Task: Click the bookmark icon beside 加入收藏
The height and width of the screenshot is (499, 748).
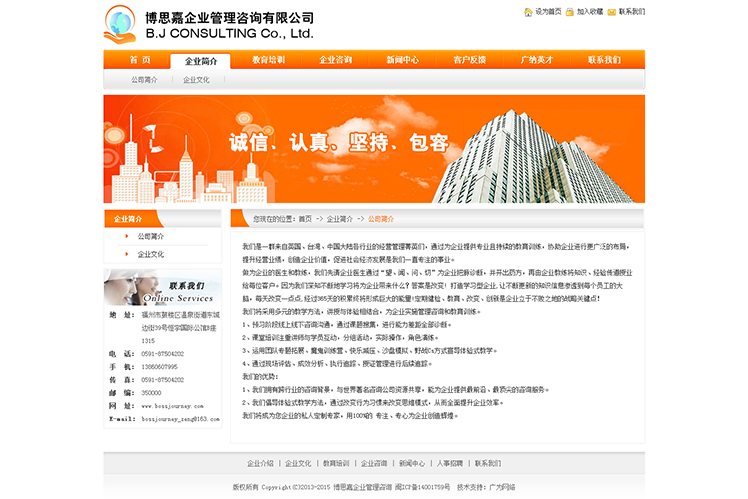Action: pyautogui.click(x=570, y=12)
